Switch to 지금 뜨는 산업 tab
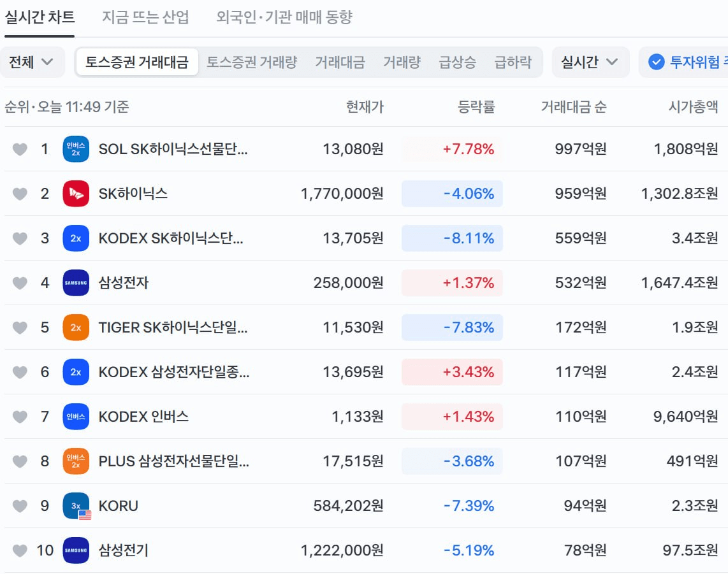The height and width of the screenshot is (574, 728). click(145, 17)
